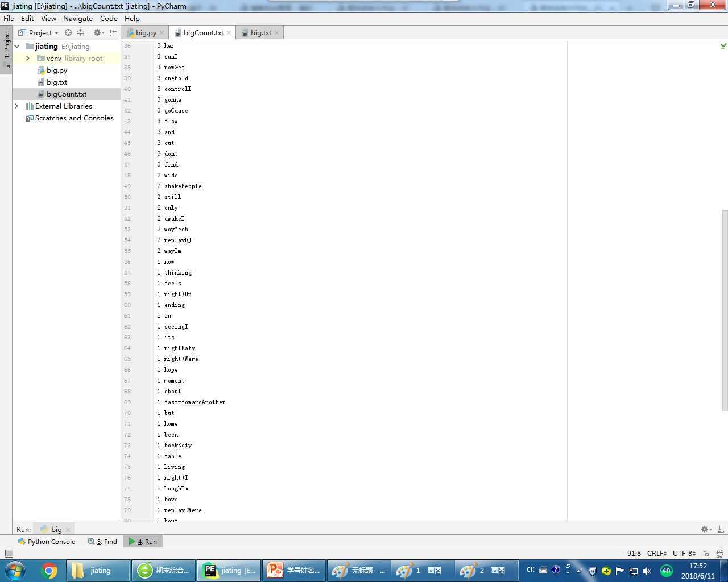This screenshot has height=582, width=728.
Task: Hide the Project tool window icon
Action: [113, 32]
